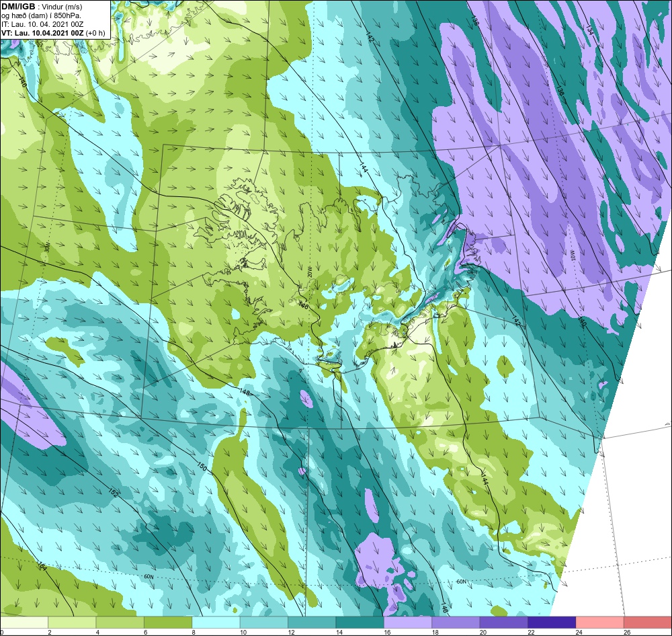Click the 20W longitude label

310,271
